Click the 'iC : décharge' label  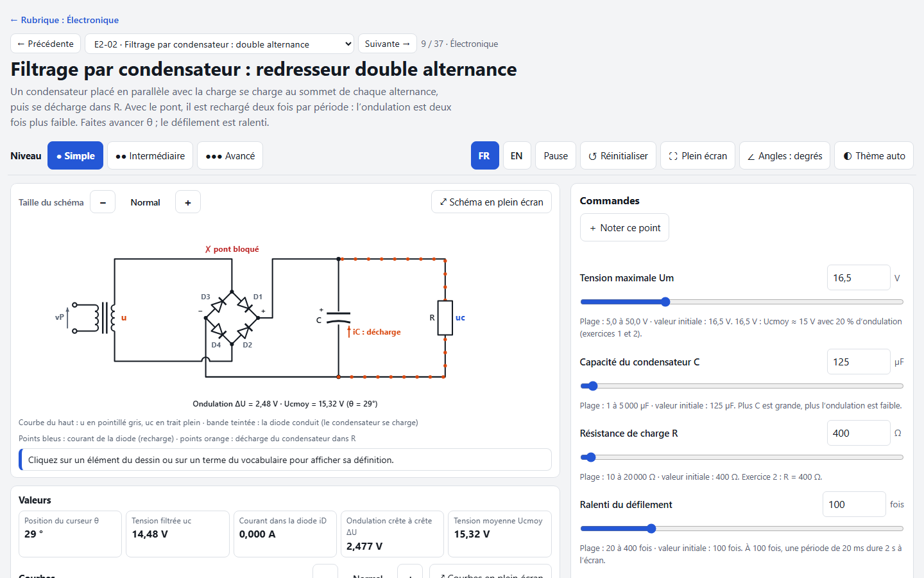pyautogui.click(x=376, y=332)
